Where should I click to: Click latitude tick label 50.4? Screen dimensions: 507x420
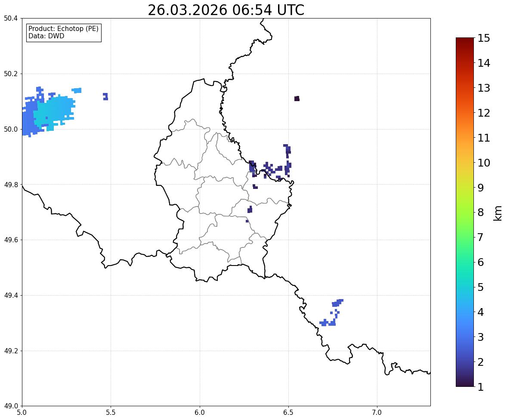(11, 19)
